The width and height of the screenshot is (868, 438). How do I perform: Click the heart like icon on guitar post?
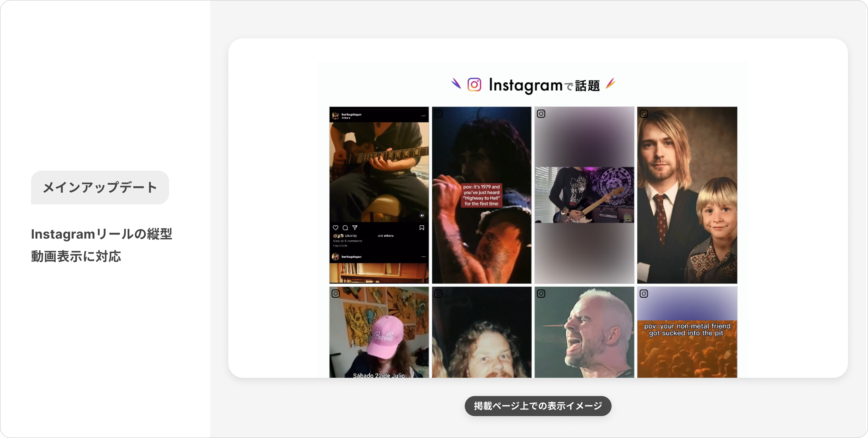[335, 228]
